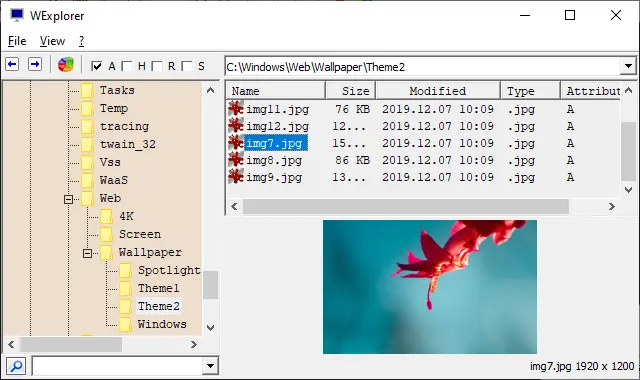Click the 86 KB size cell
The width and height of the screenshot is (640, 380).
(x=352, y=160)
